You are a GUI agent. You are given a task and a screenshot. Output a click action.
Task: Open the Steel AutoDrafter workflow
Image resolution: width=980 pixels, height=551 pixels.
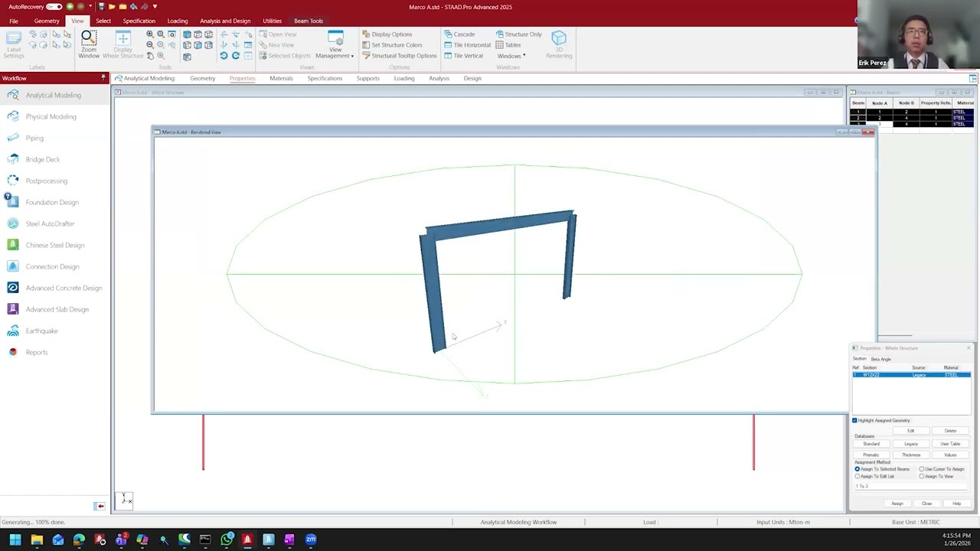[50, 223]
